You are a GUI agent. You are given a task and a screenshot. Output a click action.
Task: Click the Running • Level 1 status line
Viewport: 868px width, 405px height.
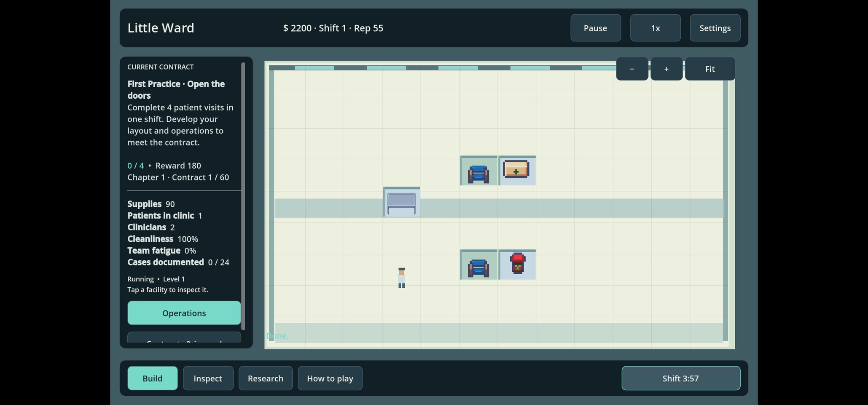coord(156,279)
